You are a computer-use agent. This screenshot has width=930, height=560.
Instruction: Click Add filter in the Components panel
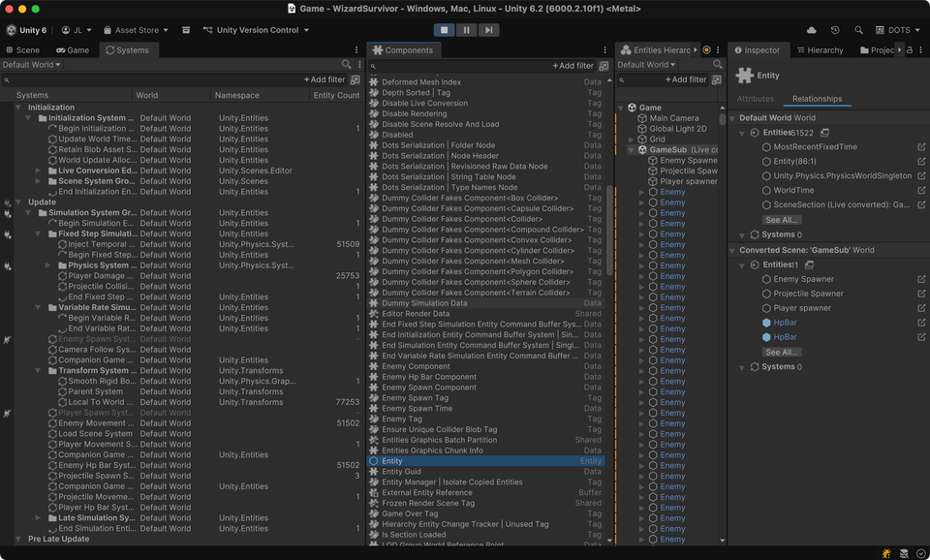pos(573,66)
